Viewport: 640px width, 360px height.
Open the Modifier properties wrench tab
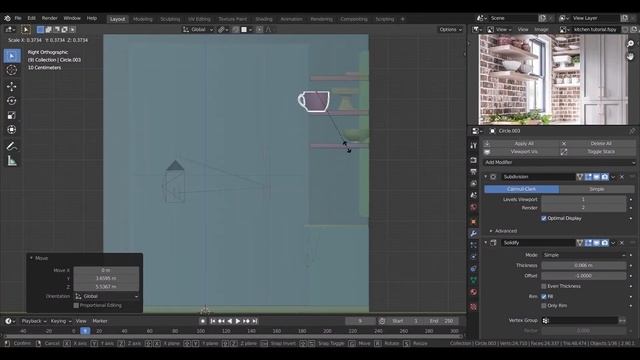(473, 233)
